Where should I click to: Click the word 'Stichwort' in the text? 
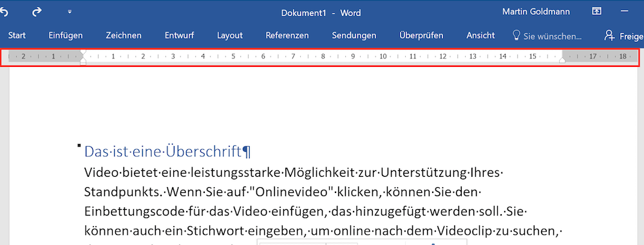pyautogui.click(x=216, y=231)
